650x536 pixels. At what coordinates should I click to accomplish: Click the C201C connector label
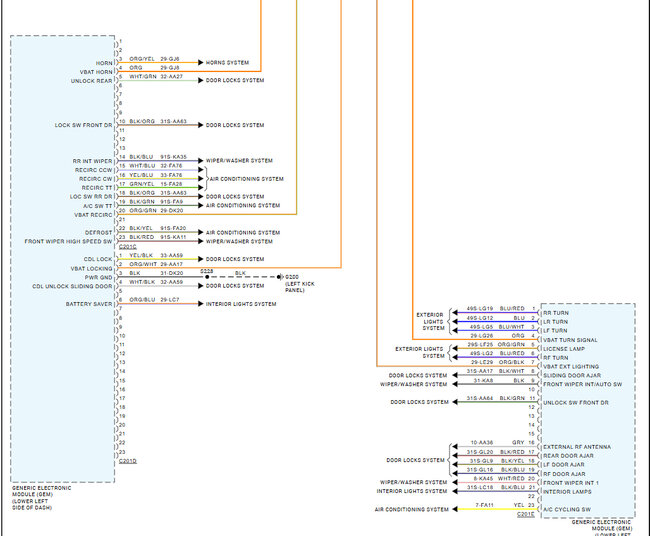tap(128, 247)
